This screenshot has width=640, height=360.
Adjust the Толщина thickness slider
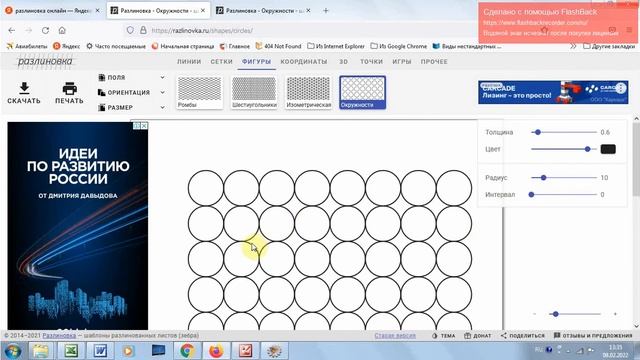point(564,132)
